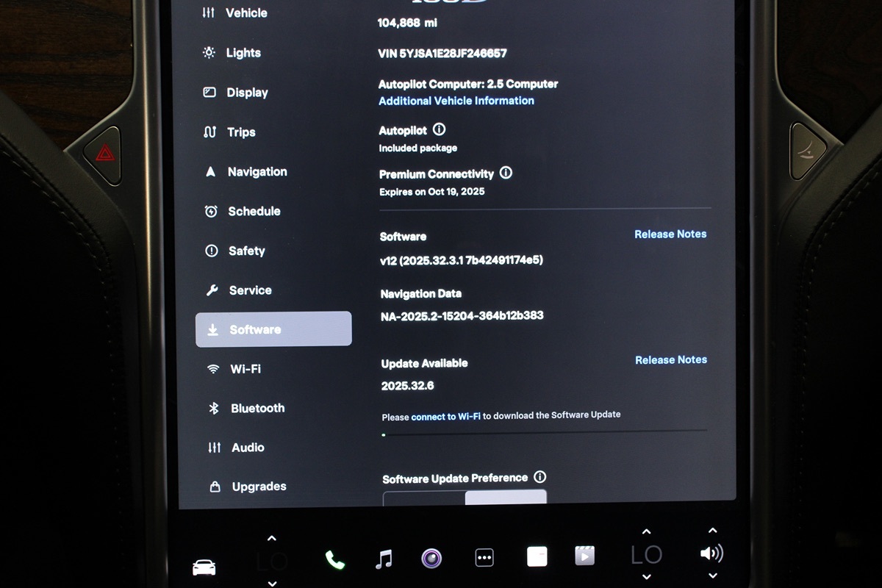Go to Safety settings
The image size is (882, 588).
[x=235, y=251]
